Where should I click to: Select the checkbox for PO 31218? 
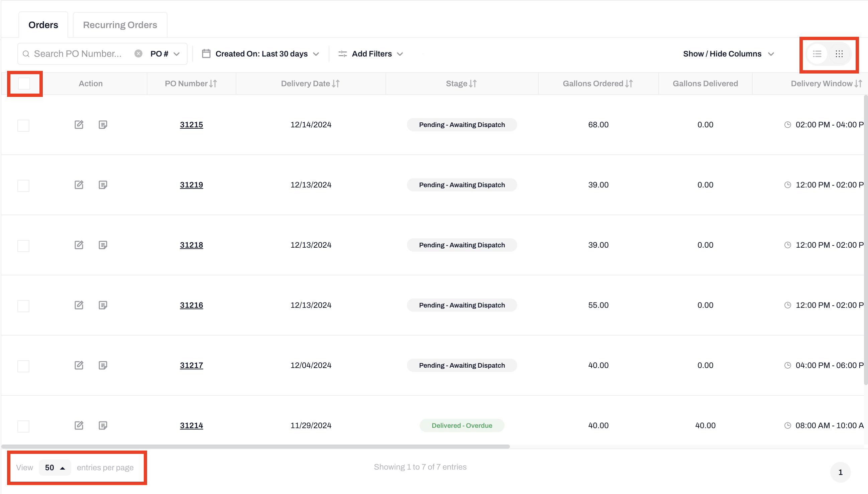23,246
